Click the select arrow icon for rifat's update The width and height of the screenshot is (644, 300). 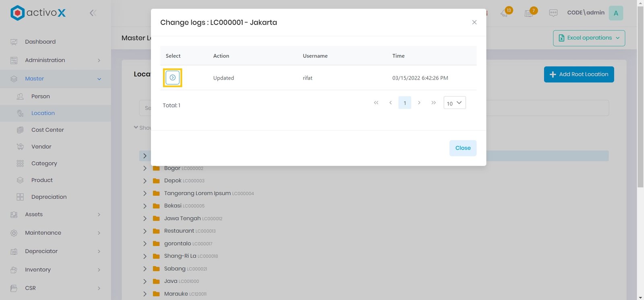(172, 78)
